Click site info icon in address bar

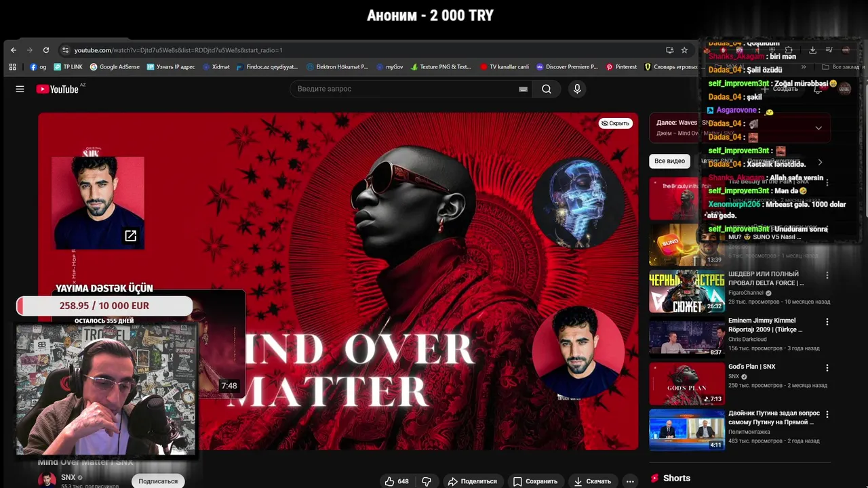pyautogui.click(x=65, y=50)
